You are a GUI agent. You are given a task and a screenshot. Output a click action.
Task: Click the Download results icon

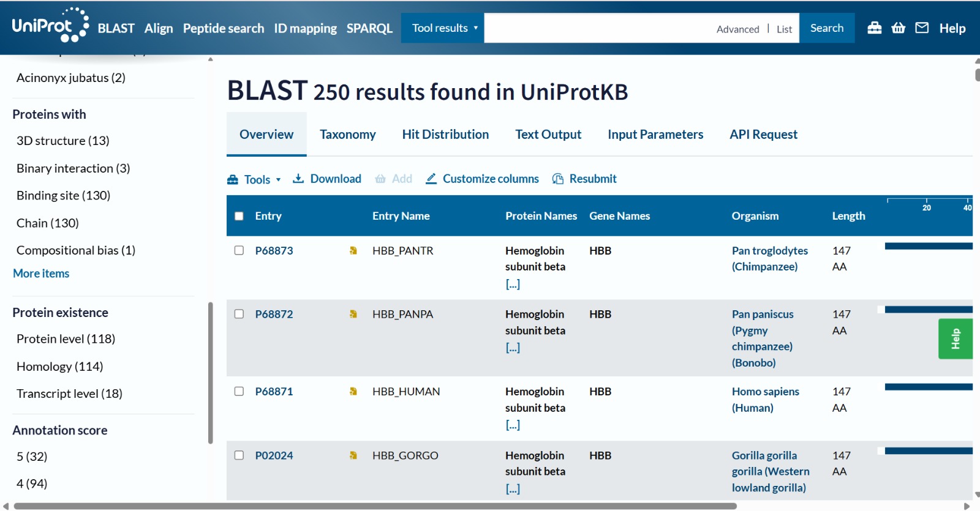(x=298, y=179)
